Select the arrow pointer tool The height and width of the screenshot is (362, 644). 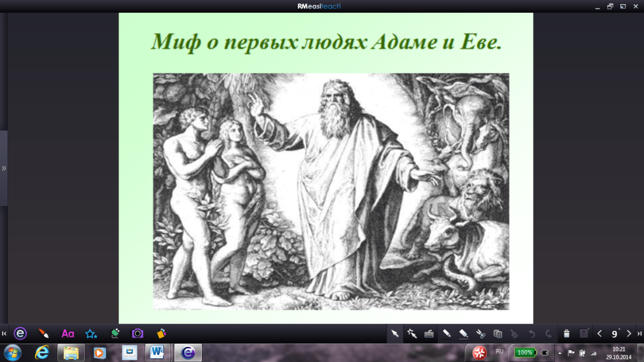395,334
